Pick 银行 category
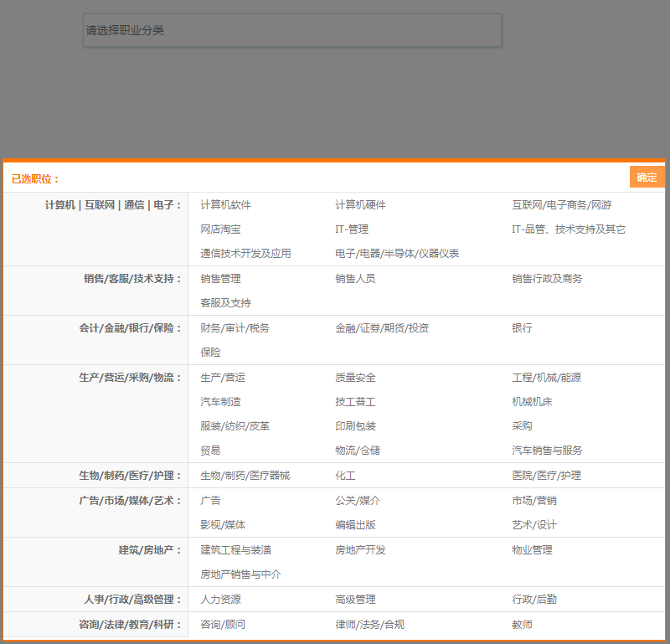 522,328
